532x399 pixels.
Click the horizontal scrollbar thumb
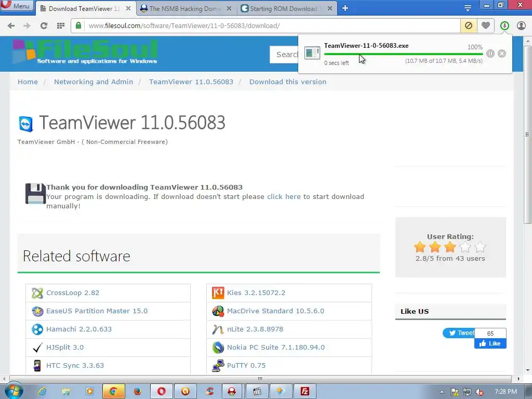coord(260,379)
